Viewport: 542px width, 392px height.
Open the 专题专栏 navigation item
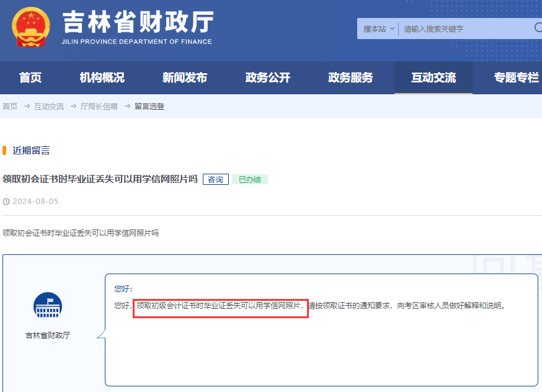(517, 78)
